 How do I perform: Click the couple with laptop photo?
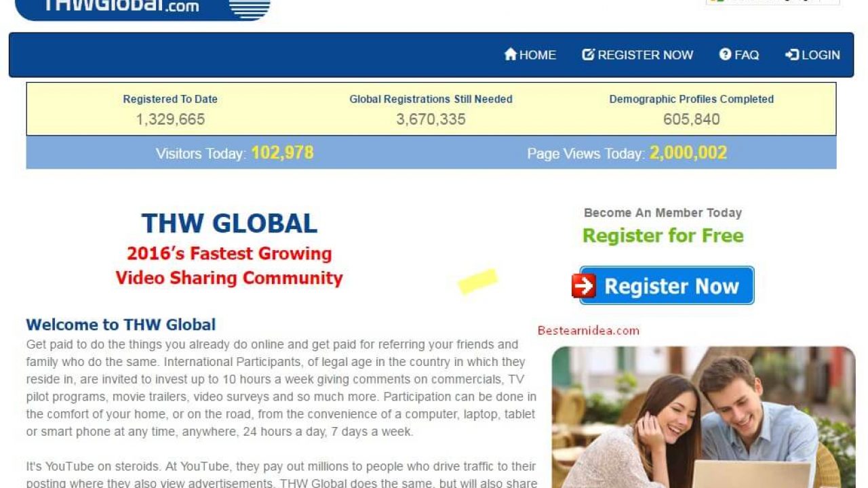point(703,417)
